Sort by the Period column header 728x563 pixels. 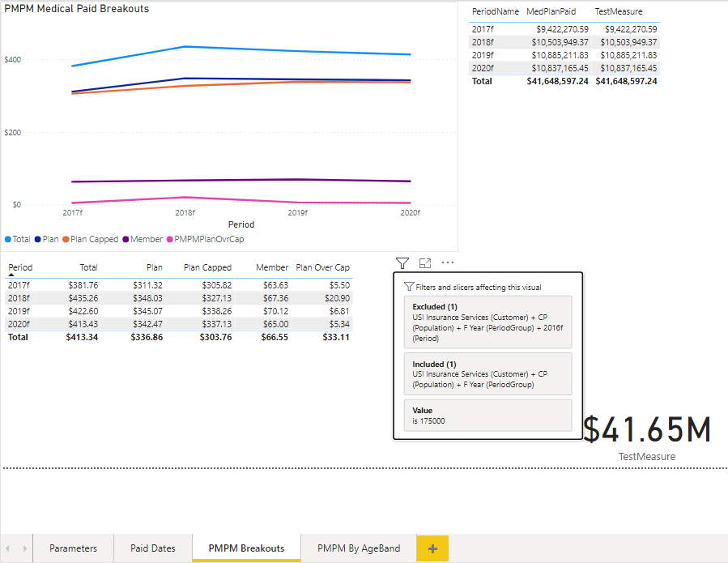tap(20, 267)
